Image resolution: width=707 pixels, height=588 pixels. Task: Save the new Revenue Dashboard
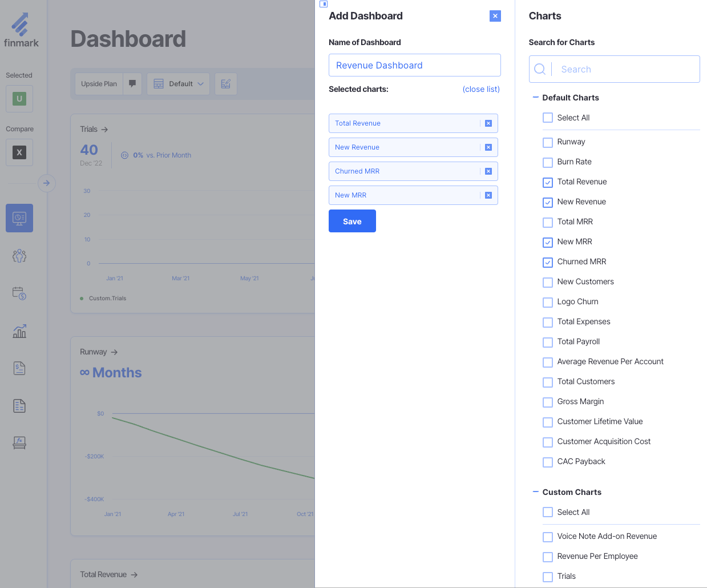(x=352, y=221)
